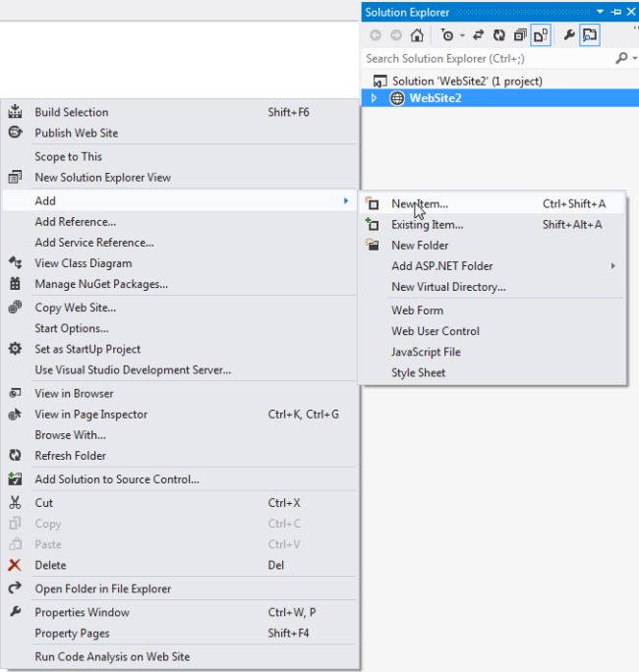Click the New Solution Explorer View icon
This screenshot has width=639, height=672.
click(15, 177)
